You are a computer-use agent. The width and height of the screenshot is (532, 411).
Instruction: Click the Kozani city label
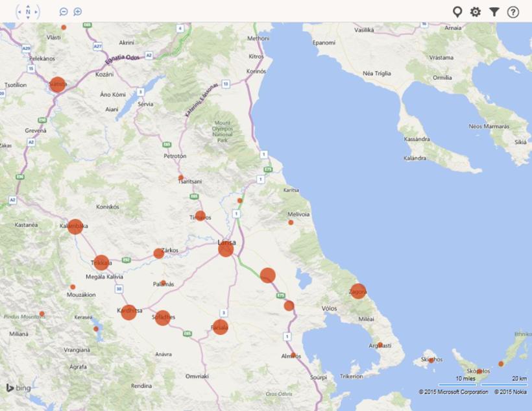coord(104,75)
